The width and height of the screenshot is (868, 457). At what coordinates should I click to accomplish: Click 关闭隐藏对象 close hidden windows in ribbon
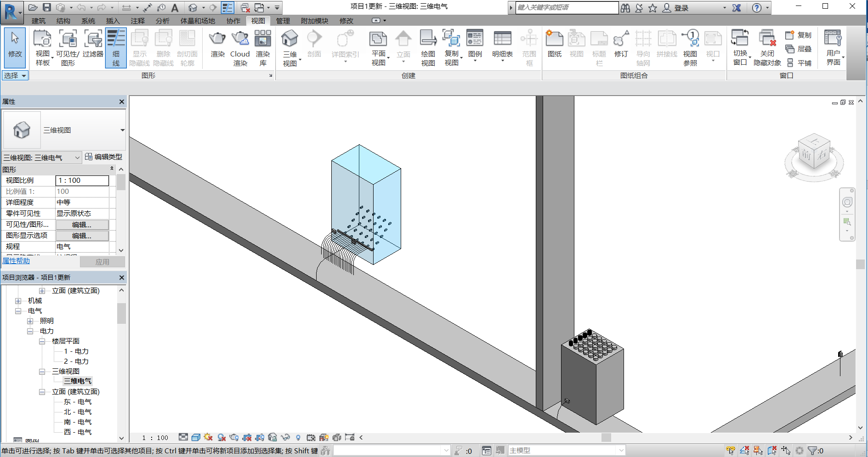(x=767, y=48)
